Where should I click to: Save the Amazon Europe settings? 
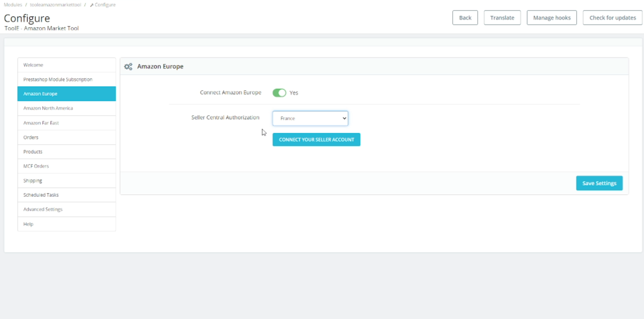[599, 183]
